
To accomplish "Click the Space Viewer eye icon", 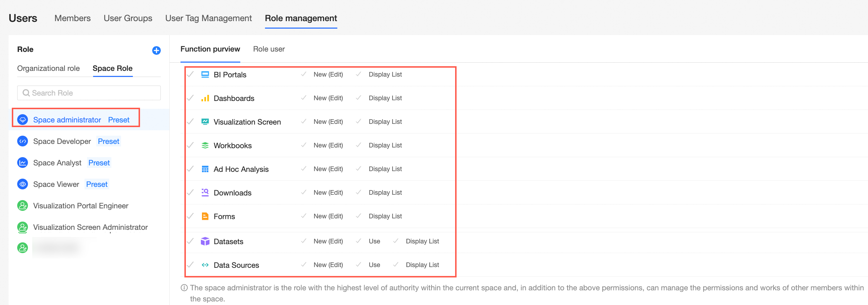I will coord(23,184).
